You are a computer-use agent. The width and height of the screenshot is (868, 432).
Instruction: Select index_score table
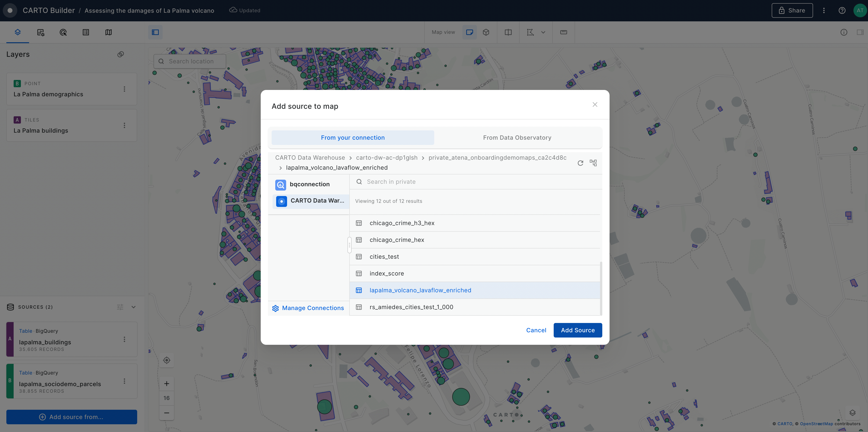(475, 274)
